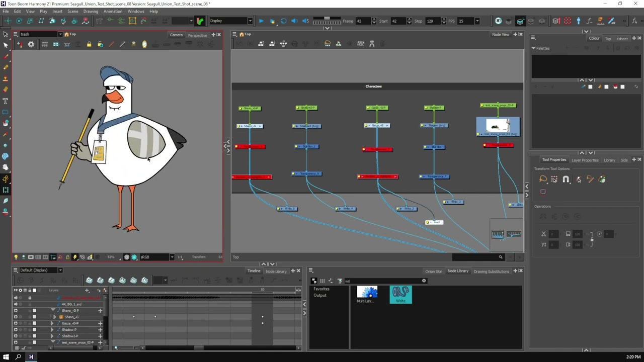Click the Frame number input field
The image size is (644, 362).
[363, 21]
